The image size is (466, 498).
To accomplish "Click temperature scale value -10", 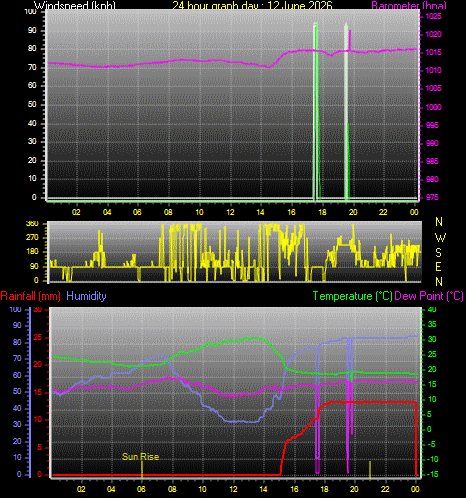I will pyautogui.click(x=432, y=459).
